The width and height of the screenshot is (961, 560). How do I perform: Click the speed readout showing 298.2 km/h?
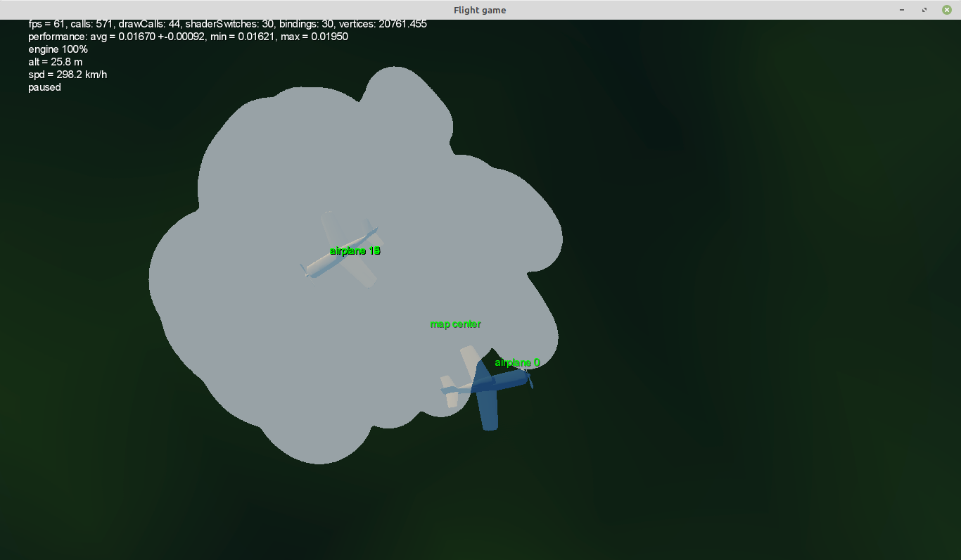(x=68, y=75)
